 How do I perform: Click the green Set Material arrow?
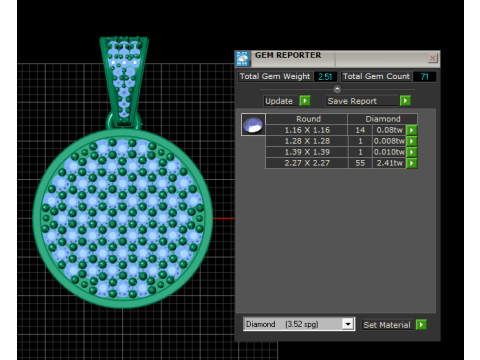[421, 324]
